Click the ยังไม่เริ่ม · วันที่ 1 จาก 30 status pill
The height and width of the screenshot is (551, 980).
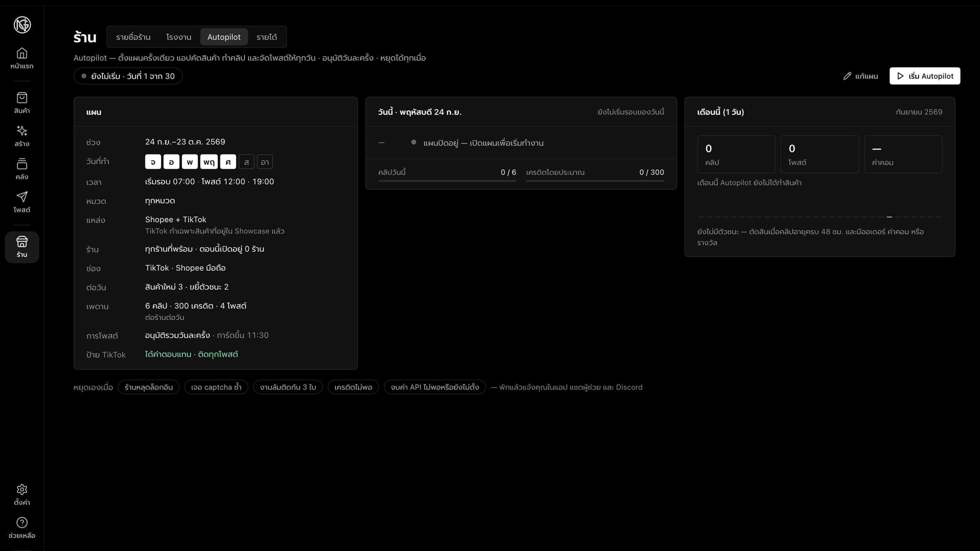(x=128, y=76)
